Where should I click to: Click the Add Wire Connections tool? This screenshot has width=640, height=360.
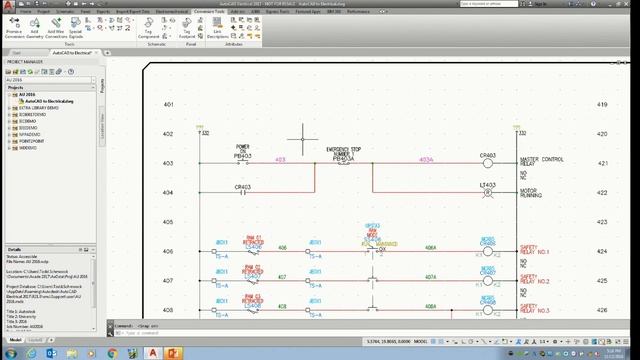(56, 28)
